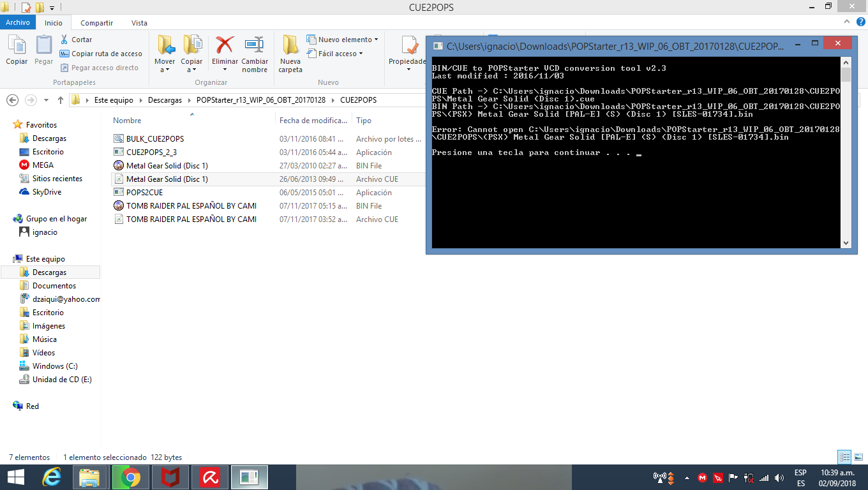This screenshot has width=868, height=490.
Task: Click the Pegar clipboard icon
Action: [43, 46]
